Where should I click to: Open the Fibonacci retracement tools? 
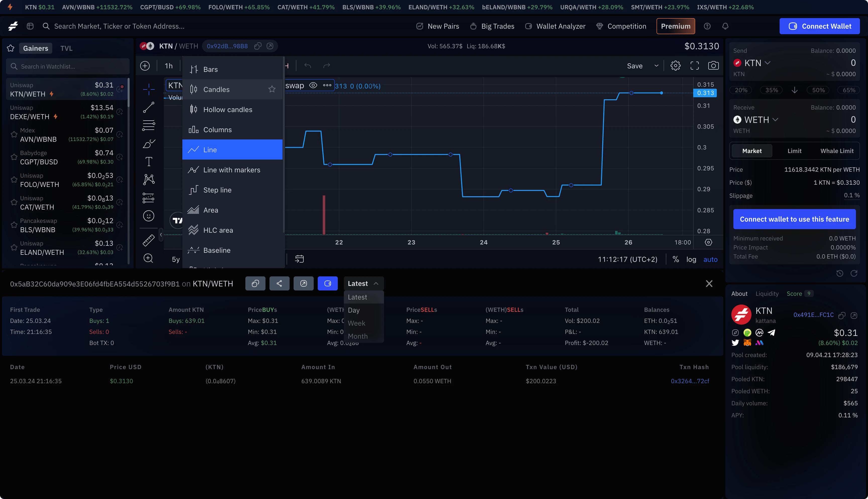149,125
